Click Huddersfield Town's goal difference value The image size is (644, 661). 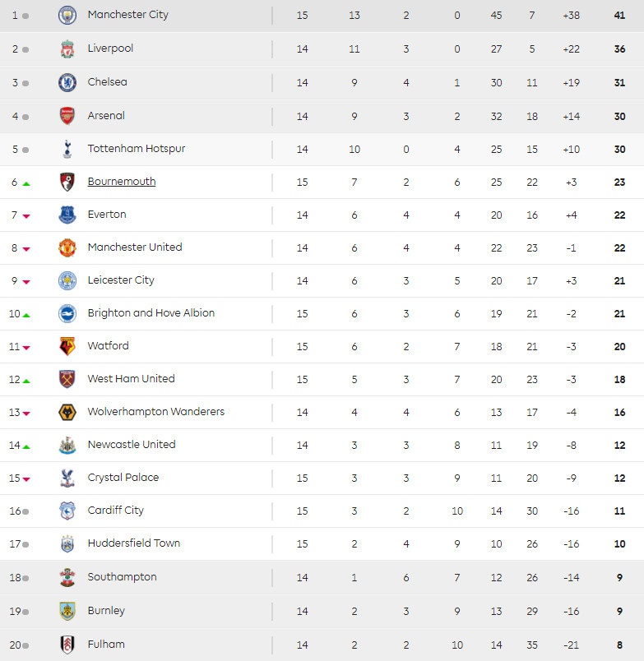coord(572,543)
